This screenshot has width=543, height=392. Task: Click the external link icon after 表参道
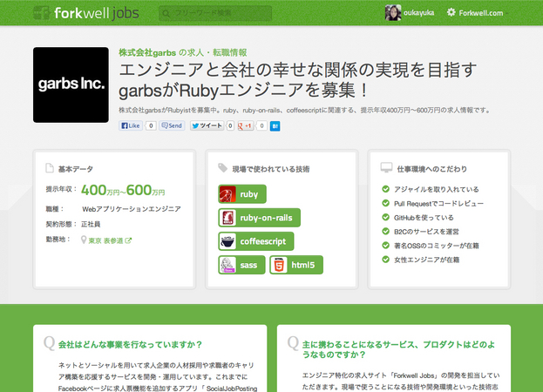[x=128, y=240]
